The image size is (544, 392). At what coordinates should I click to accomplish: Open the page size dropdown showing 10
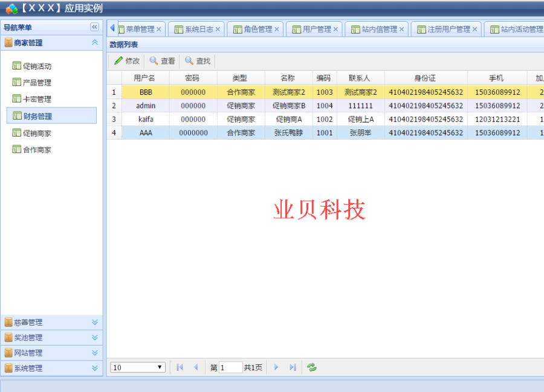138,367
